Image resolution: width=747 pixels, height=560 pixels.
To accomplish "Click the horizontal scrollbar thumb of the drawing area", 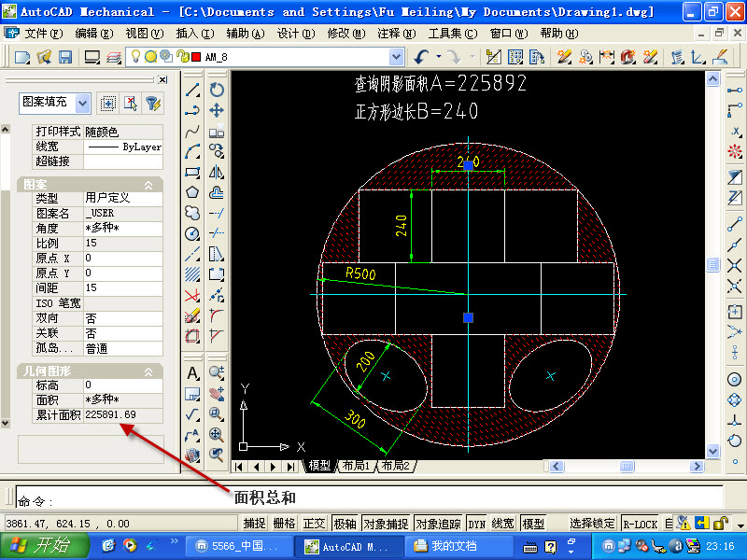I will click(x=627, y=466).
